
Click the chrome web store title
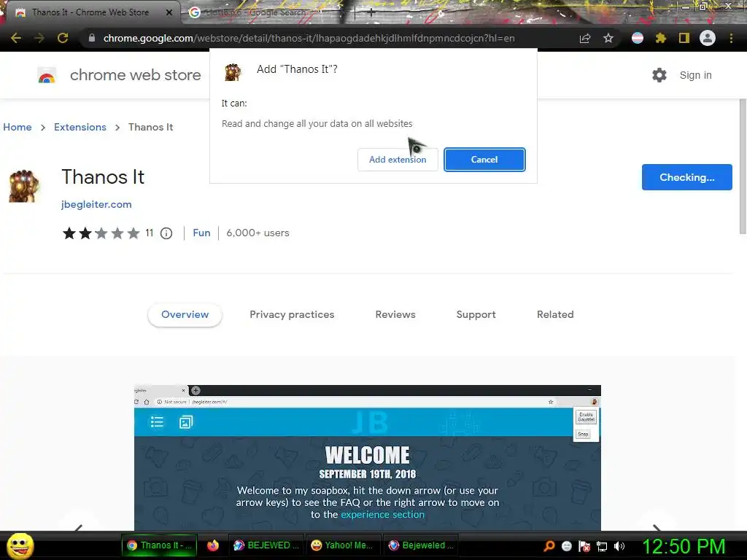135,75
